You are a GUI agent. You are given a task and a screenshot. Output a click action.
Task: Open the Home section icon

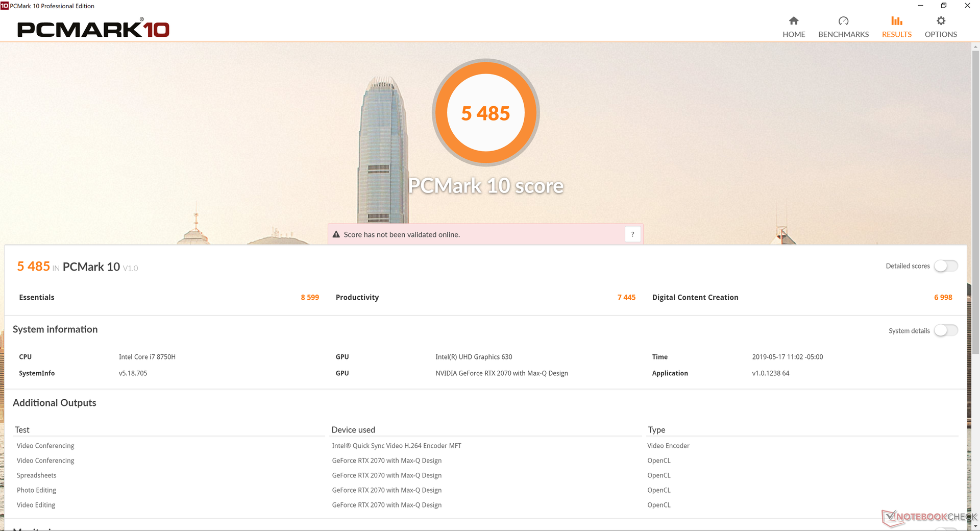[794, 21]
